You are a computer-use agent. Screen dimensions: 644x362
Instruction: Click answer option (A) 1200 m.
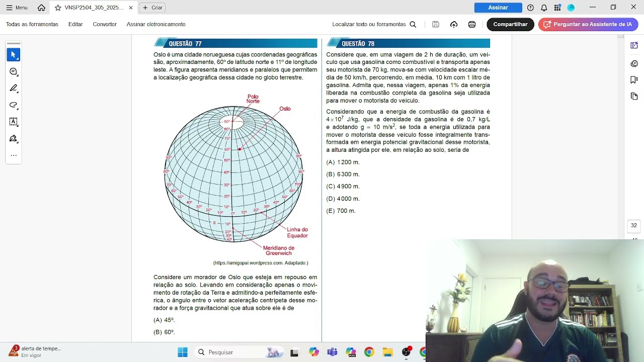(343, 162)
